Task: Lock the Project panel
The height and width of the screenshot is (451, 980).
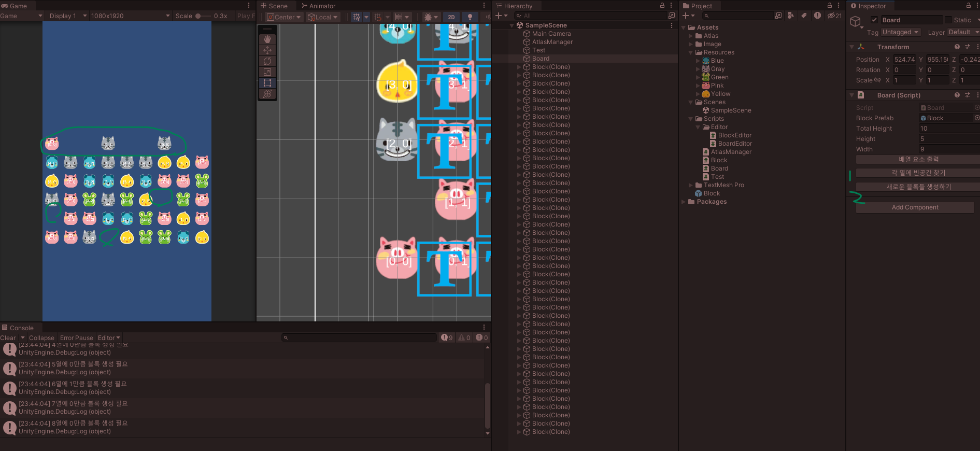Action: pyautogui.click(x=831, y=6)
